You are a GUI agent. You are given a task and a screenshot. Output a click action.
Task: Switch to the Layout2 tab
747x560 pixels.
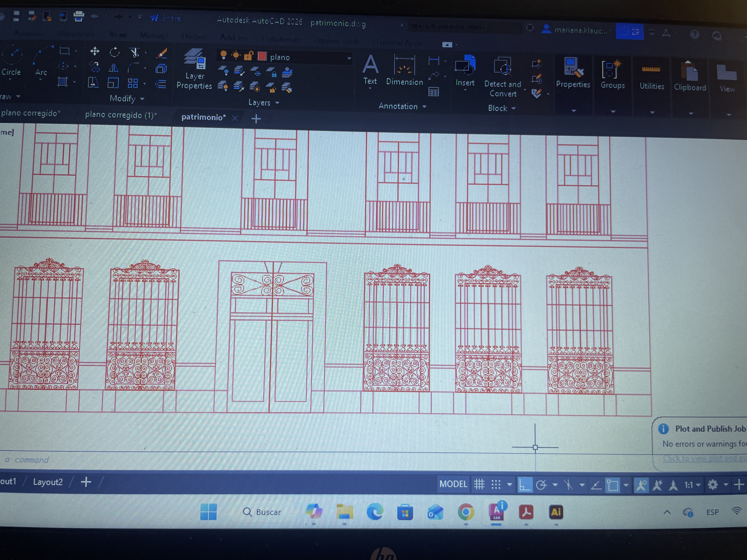[x=48, y=482]
